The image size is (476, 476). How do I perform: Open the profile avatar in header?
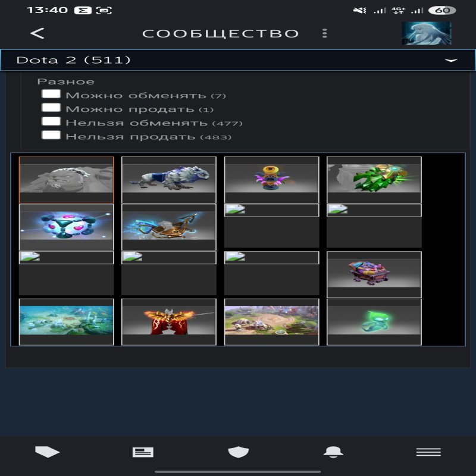[x=426, y=33]
